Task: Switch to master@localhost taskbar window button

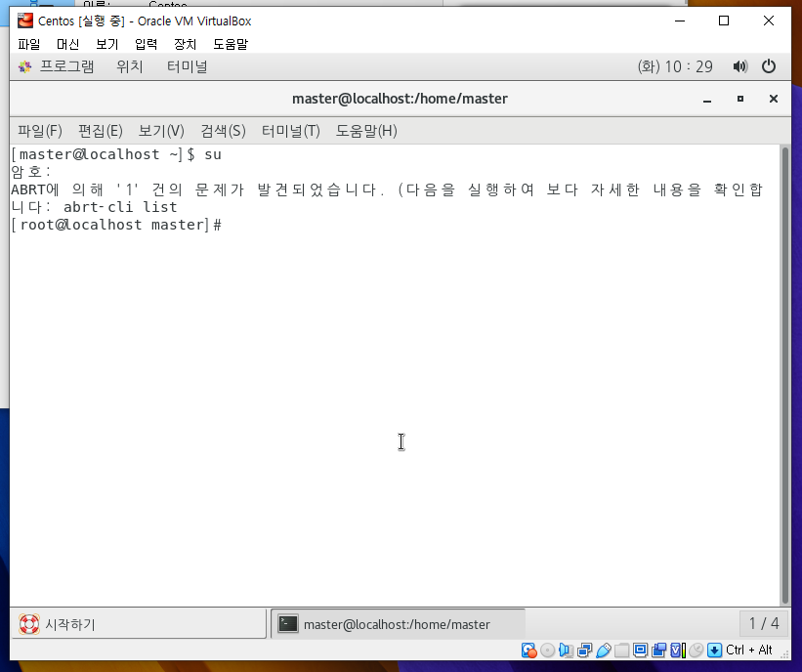Action: (x=398, y=624)
